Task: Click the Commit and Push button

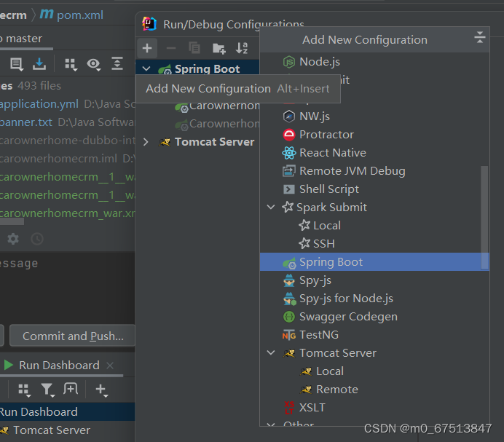Action: [73, 336]
